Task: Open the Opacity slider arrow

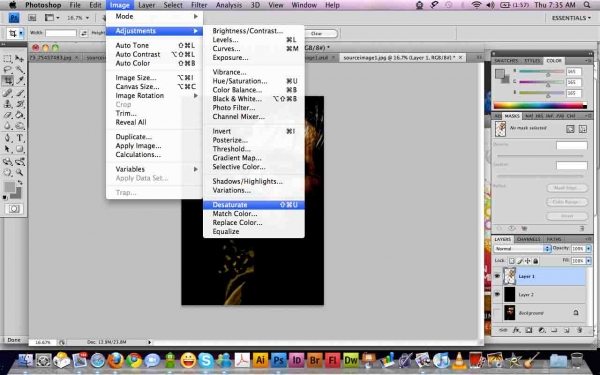Action: pos(589,249)
